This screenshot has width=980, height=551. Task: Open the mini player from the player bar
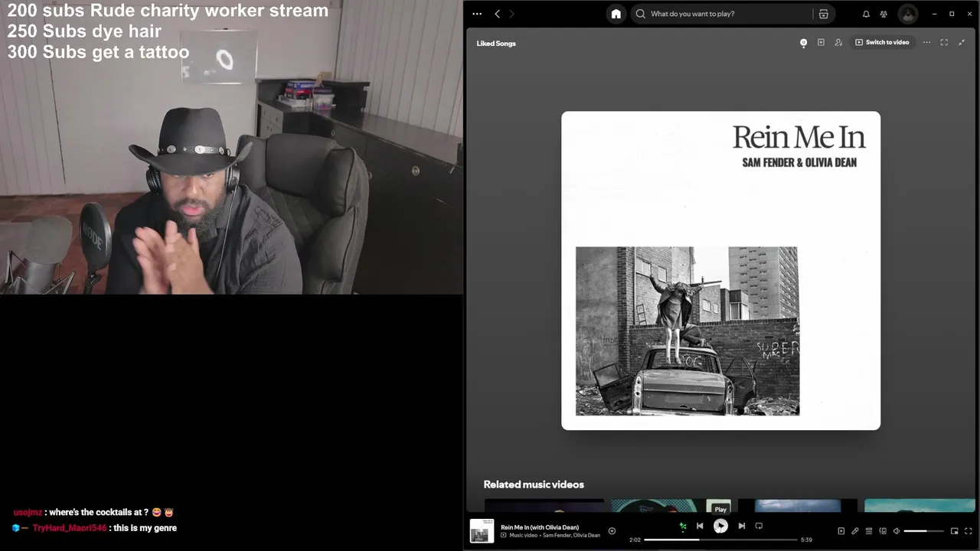point(954,531)
